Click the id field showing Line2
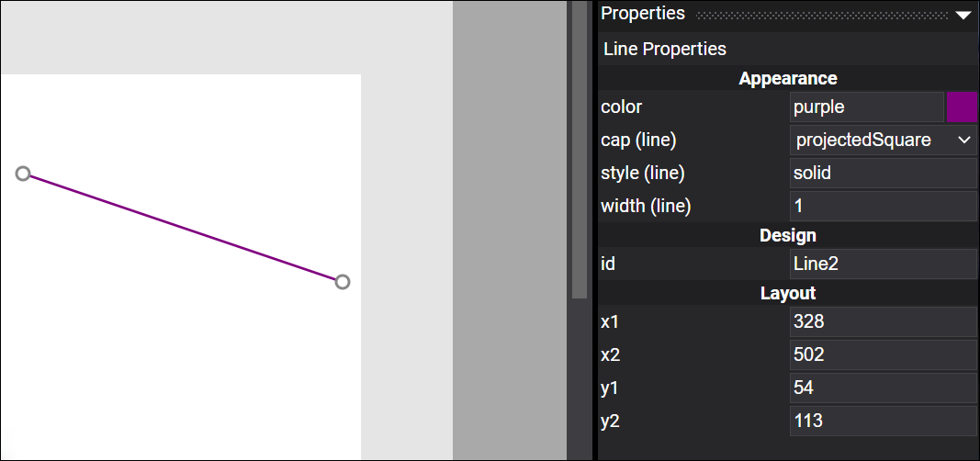Viewport: 980px width, 461px height. click(883, 264)
